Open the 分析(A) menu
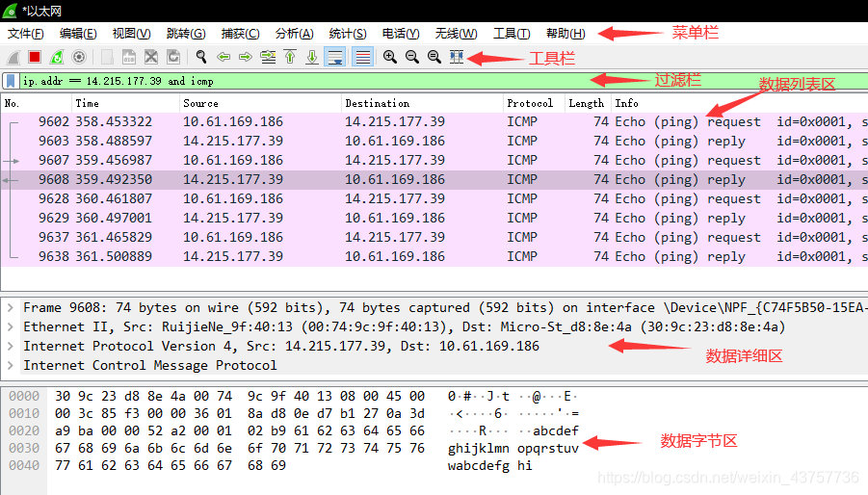The width and height of the screenshot is (868, 495). pos(294,34)
